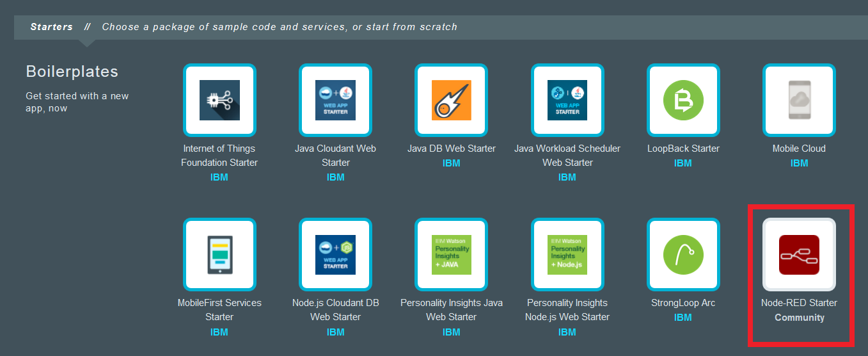Image resolution: width=868 pixels, height=356 pixels.
Task: Open Personality Insights Java Web Starter icon
Action: (x=452, y=254)
